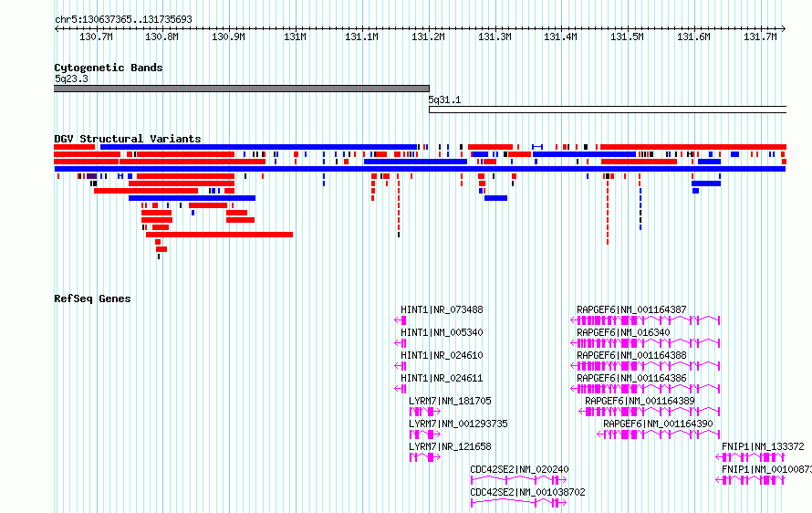Viewport: 812px width, 513px height.
Task: Select the gene model under CDC42SE2|NM_020240
Action: tap(518, 480)
